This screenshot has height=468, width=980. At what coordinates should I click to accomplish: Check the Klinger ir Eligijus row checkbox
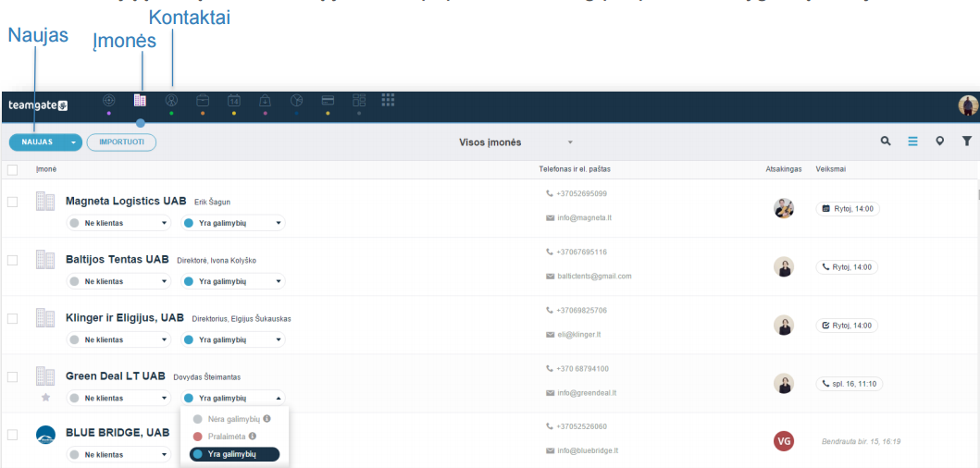point(13,318)
